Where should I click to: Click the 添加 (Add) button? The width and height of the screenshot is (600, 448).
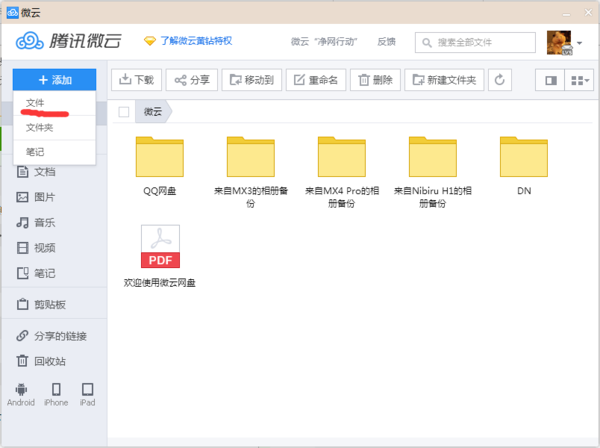[54, 80]
